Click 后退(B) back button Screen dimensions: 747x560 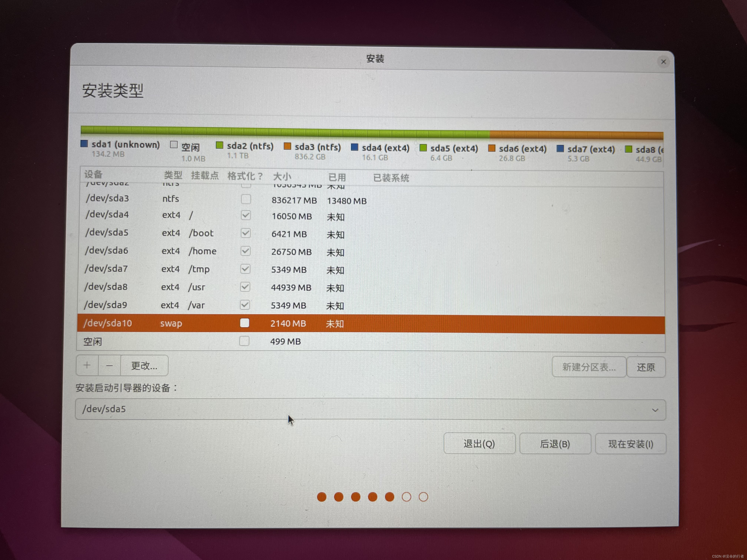(555, 444)
